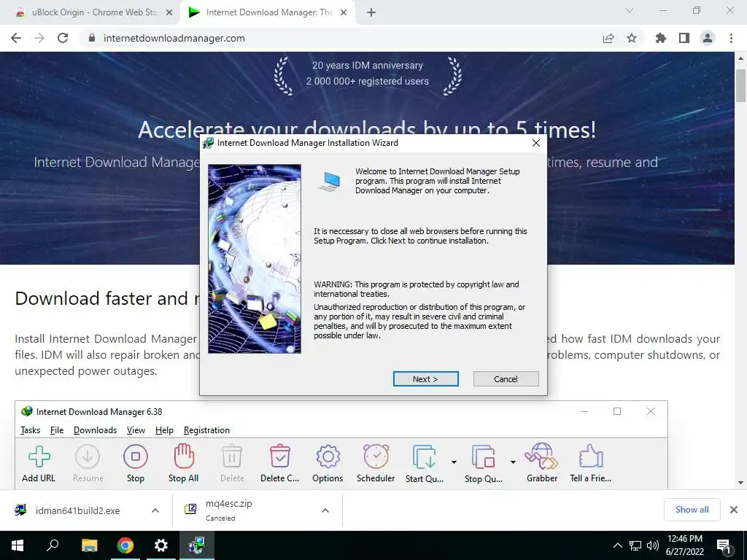Open Chrome three-dot menu

pyautogui.click(x=731, y=38)
